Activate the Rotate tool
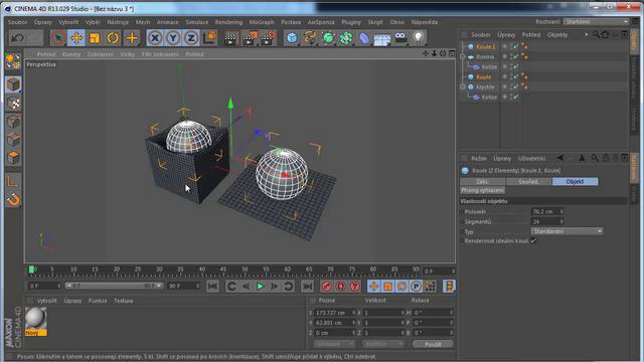This screenshot has width=644, height=362. coord(113,38)
